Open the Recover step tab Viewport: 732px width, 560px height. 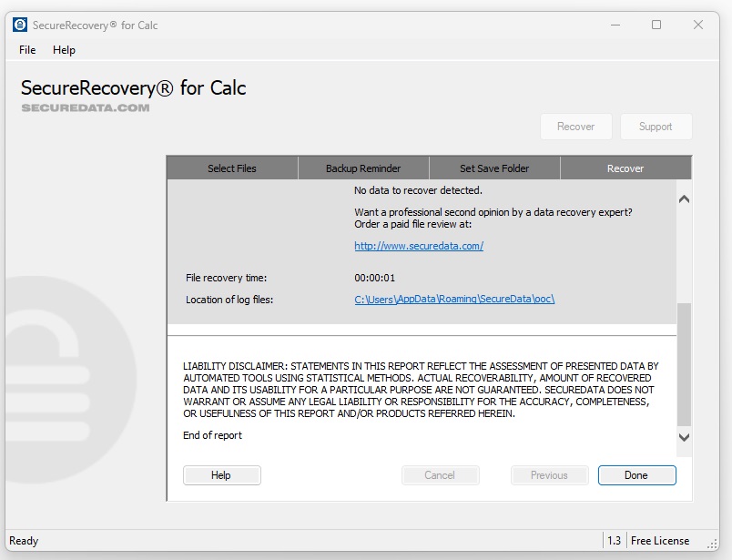click(x=625, y=168)
